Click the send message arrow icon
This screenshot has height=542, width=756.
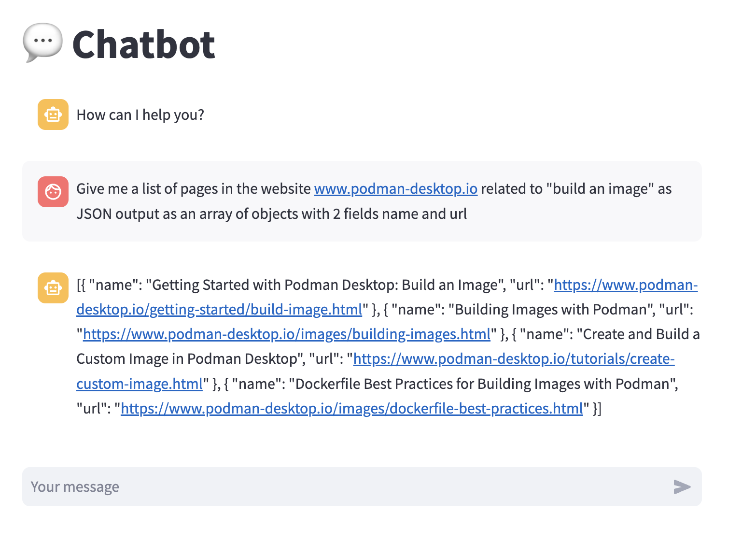[x=682, y=487]
